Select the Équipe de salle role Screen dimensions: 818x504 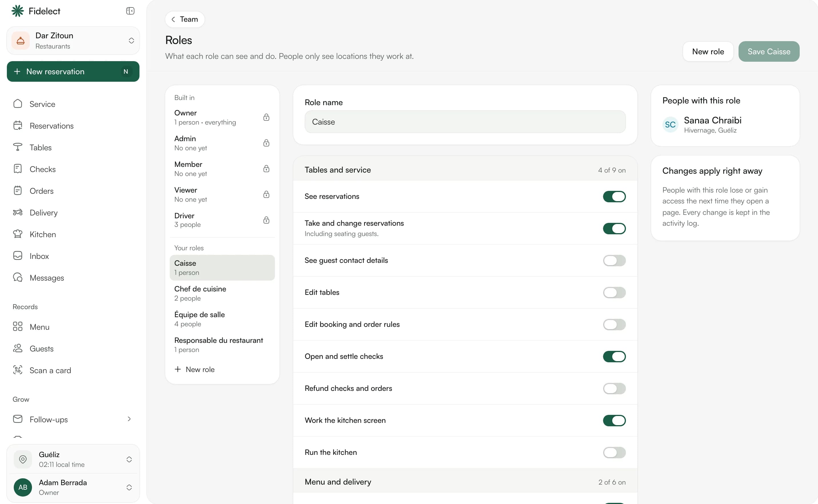[x=222, y=319]
